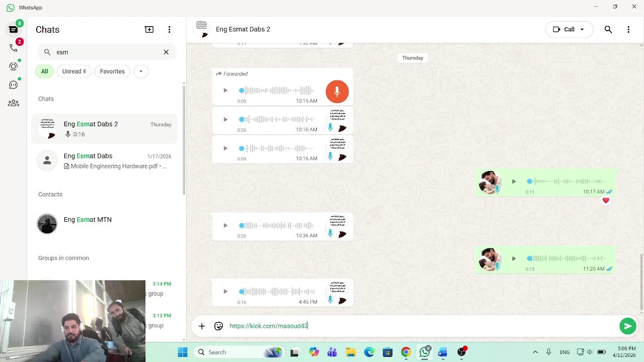Clear the 'esm' search text

tap(166, 52)
